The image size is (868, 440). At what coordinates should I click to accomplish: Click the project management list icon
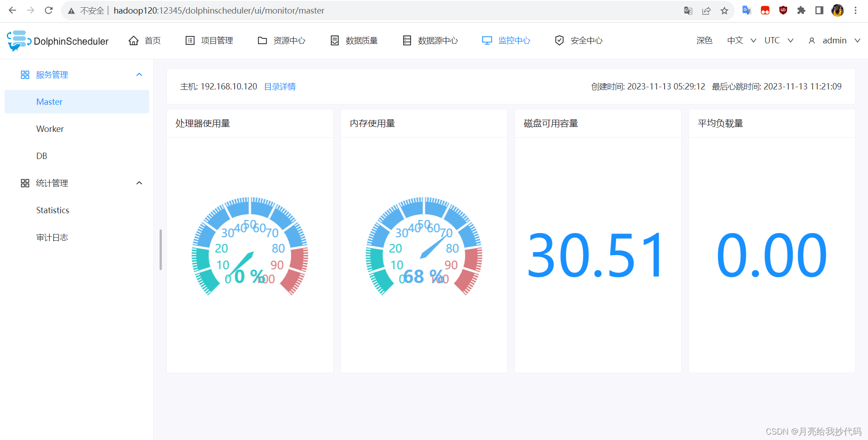tap(190, 41)
